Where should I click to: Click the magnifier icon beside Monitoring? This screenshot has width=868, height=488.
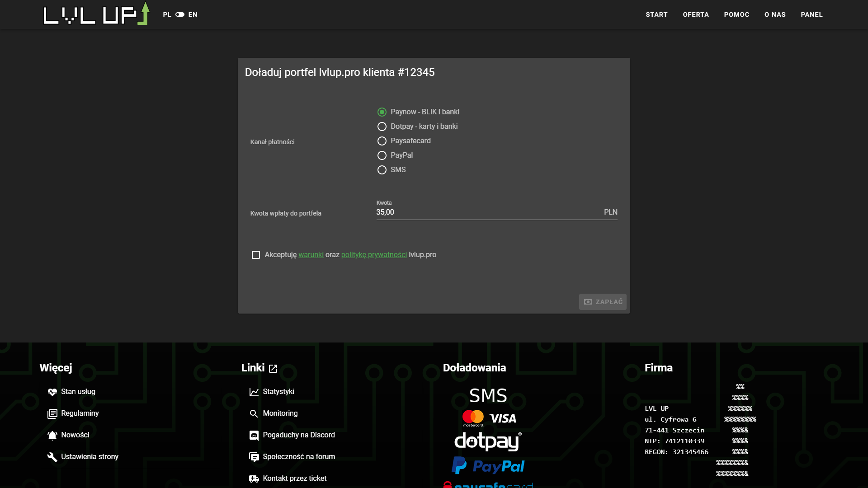pos(254,413)
